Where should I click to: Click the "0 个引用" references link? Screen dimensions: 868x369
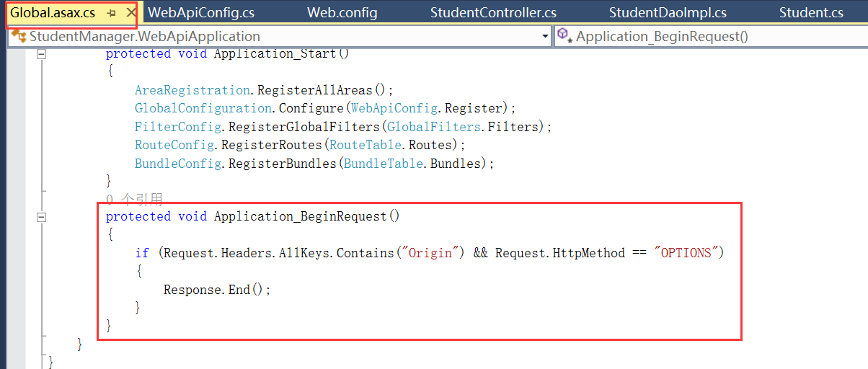coord(134,199)
